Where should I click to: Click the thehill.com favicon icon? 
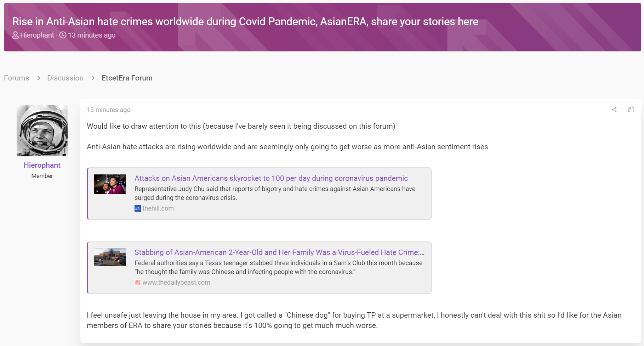pyautogui.click(x=138, y=208)
